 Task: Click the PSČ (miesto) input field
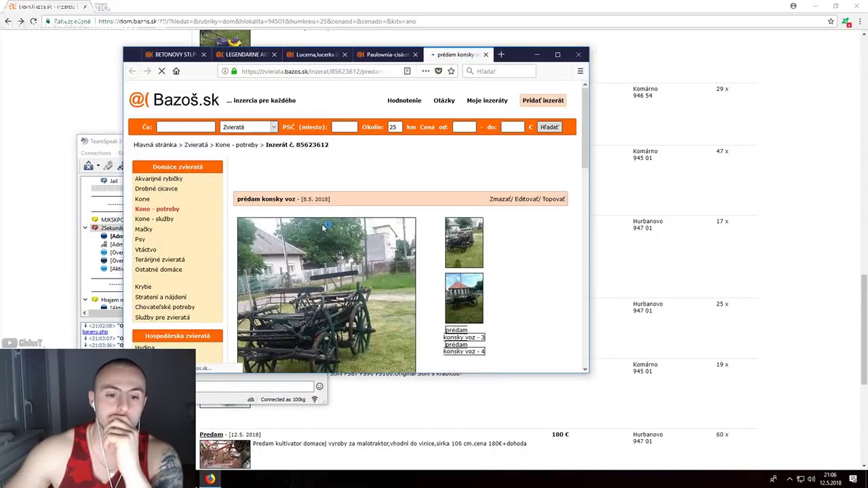[344, 127]
